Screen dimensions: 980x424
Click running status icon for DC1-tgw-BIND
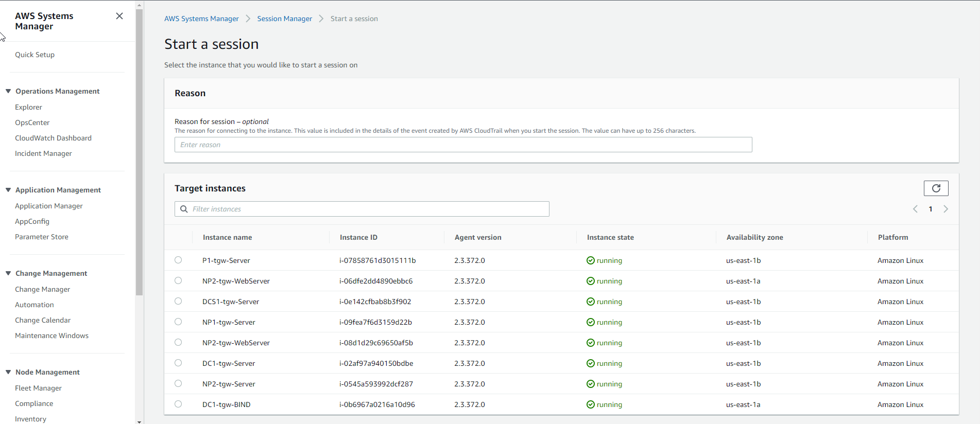coord(591,404)
